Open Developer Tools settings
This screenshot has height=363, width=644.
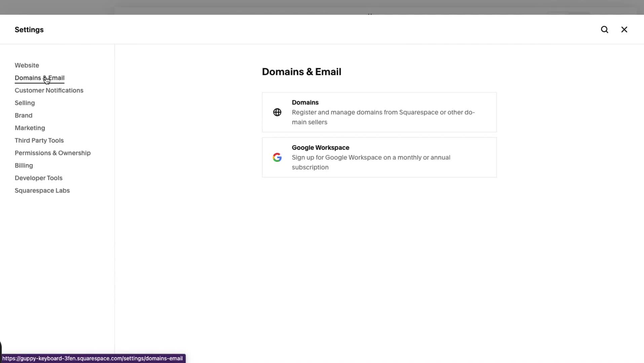click(39, 178)
